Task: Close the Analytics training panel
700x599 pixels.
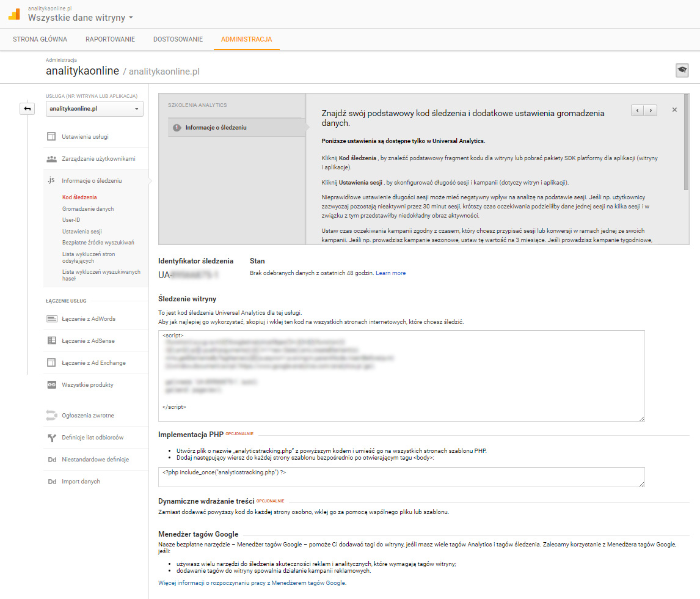Action: tap(674, 110)
